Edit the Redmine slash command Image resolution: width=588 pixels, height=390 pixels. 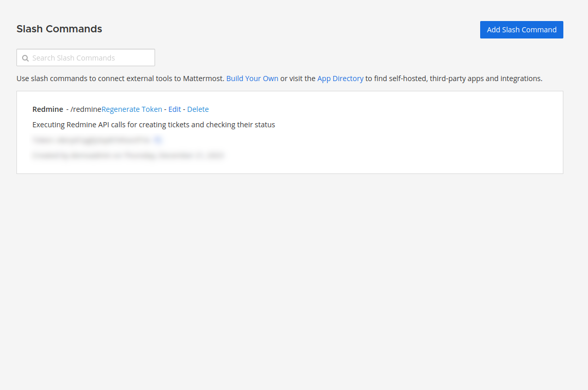tap(175, 109)
